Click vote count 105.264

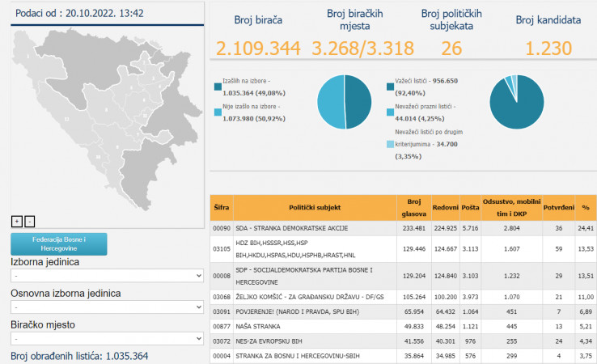coord(414,297)
